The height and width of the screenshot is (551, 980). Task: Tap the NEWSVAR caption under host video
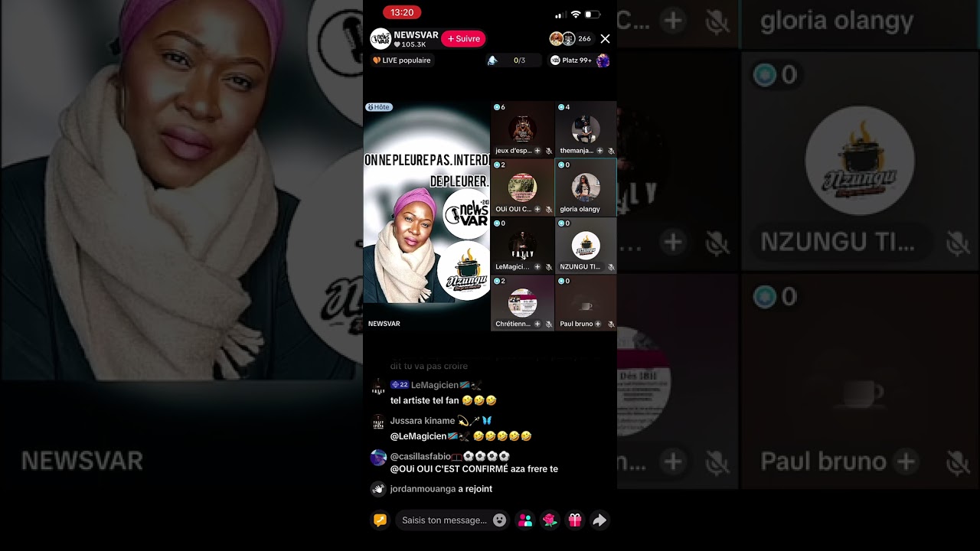384,324
